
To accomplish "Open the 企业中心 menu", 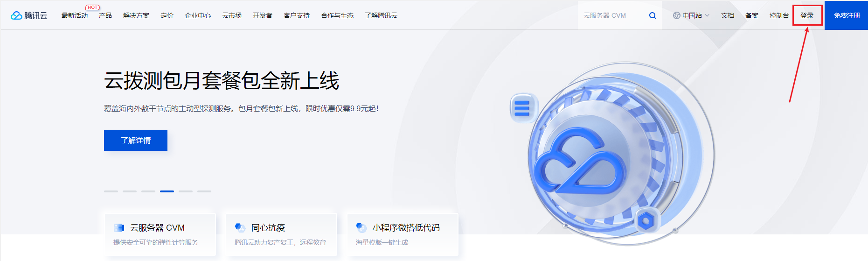I will coord(198,15).
